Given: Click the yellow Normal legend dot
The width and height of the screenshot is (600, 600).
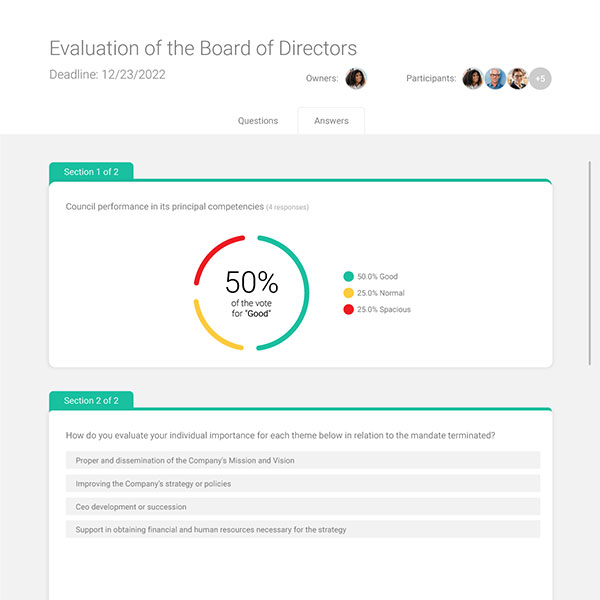Looking at the screenshot, I should 348,293.
